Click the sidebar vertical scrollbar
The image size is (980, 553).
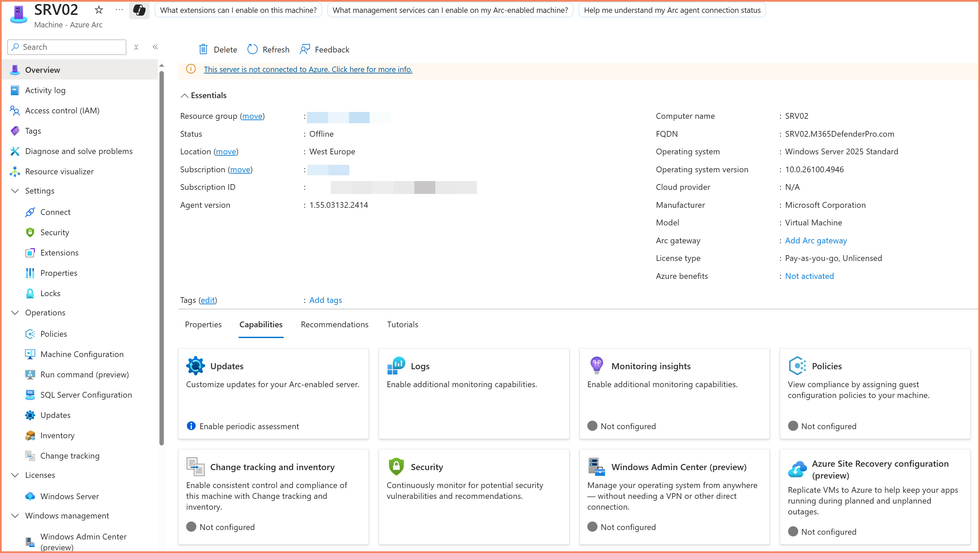[x=162, y=259]
